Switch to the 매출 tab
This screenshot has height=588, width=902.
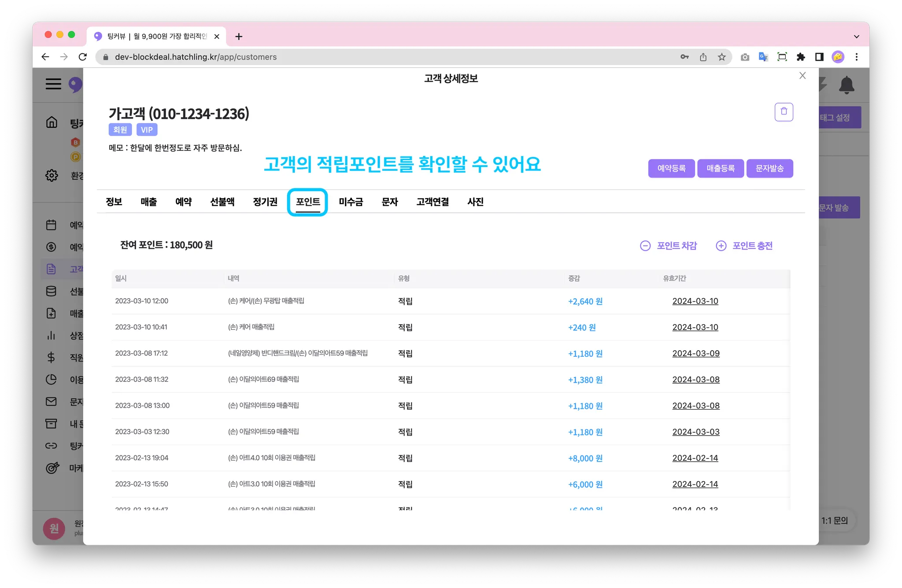tap(148, 202)
